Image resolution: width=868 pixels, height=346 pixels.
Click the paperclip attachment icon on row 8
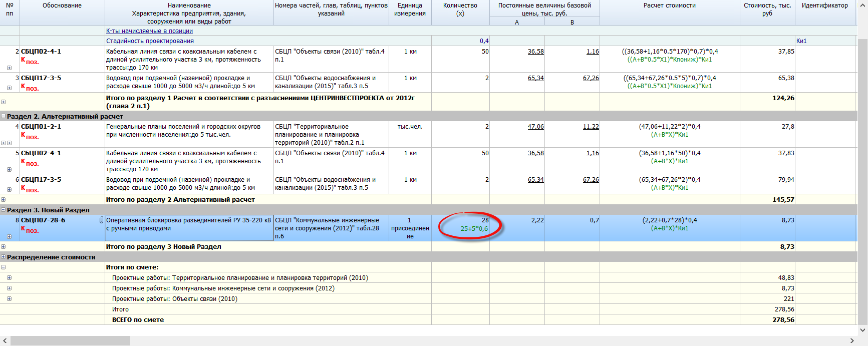click(x=101, y=220)
